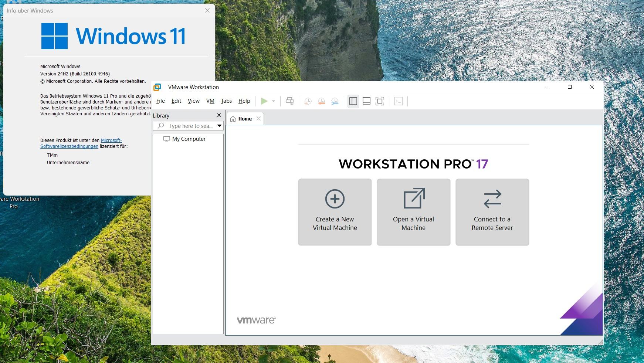Click the "Microsoft Windows" text in the info dialog
Viewport: 644px width, 363px height.
pyautogui.click(x=60, y=67)
